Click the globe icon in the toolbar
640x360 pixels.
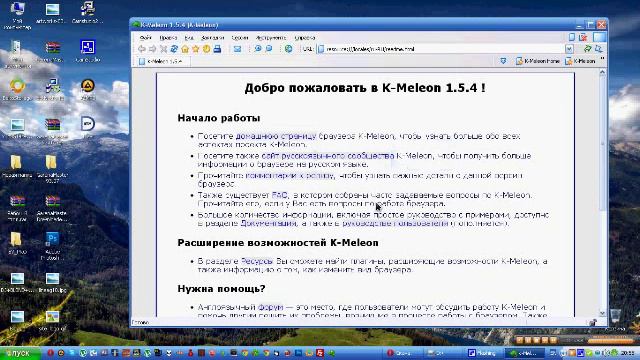(289, 49)
